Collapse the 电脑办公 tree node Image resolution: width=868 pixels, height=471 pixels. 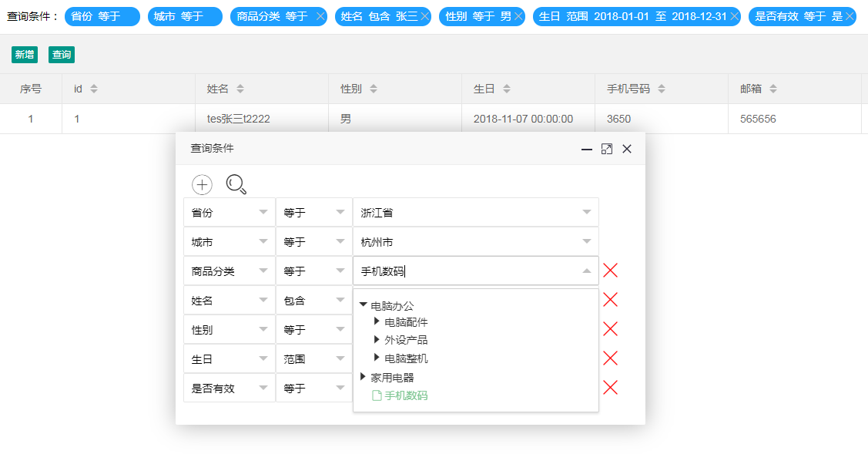(364, 305)
